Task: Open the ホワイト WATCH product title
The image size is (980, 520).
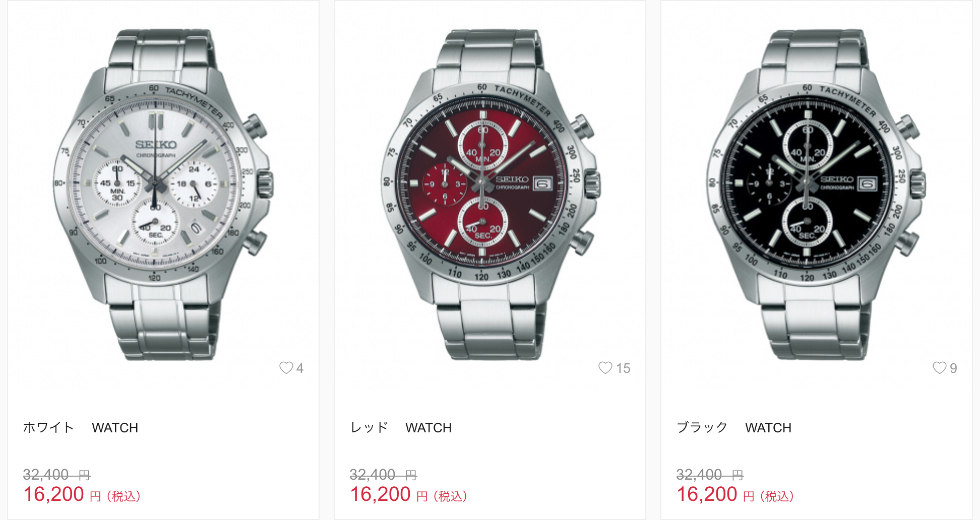Action: [x=81, y=428]
